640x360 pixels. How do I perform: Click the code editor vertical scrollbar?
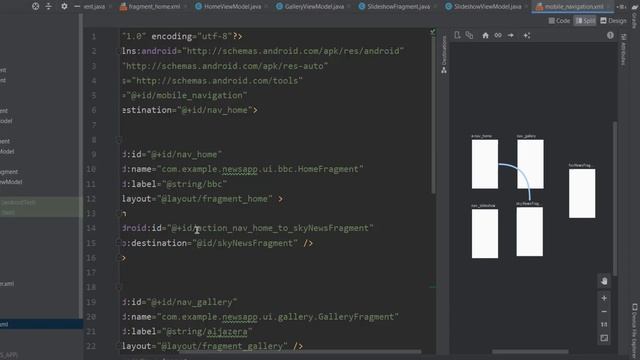click(433, 114)
